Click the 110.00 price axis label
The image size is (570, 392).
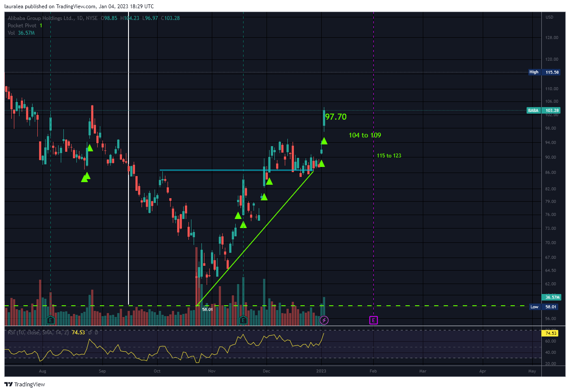[552, 89]
